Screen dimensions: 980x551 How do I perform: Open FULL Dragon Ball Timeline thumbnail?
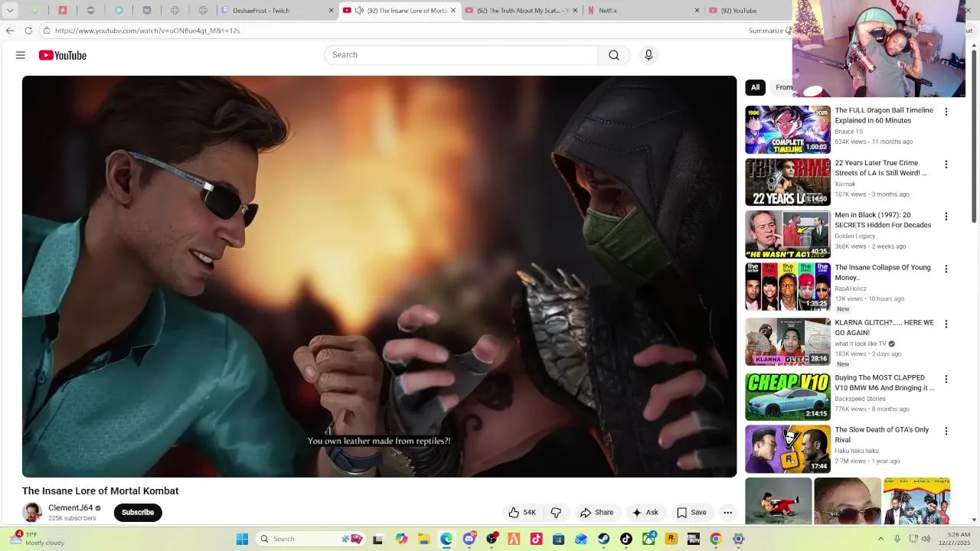click(788, 129)
